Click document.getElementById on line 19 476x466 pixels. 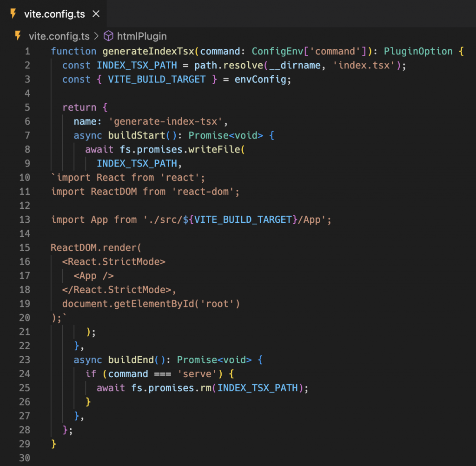pos(128,304)
